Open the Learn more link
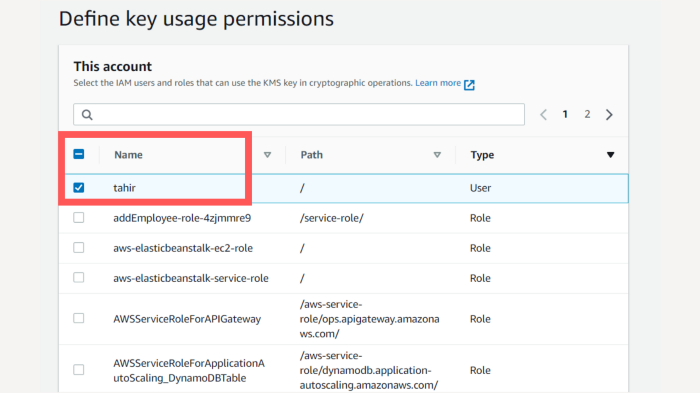The image size is (700, 393). point(438,83)
